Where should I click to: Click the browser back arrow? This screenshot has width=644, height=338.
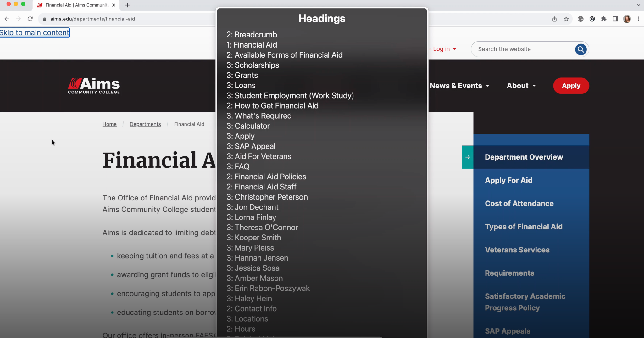(x=7, y=19)
